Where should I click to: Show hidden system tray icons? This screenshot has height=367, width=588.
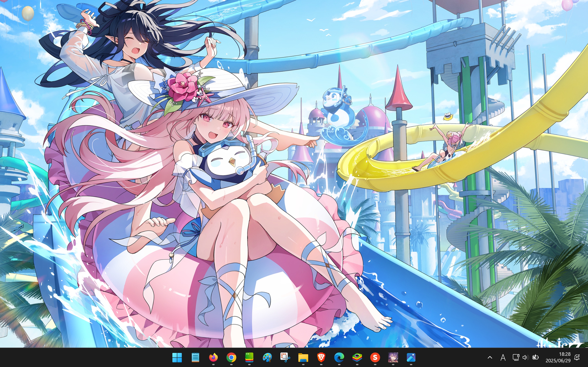(490, 357)
